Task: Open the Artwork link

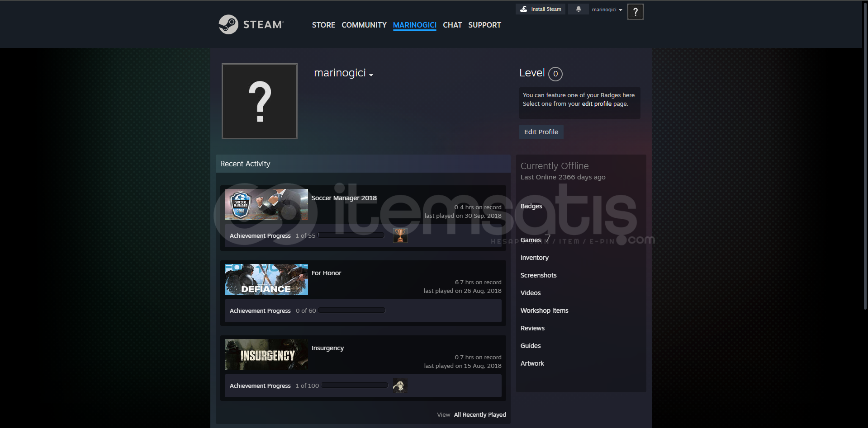Action: tap(532, 363)
